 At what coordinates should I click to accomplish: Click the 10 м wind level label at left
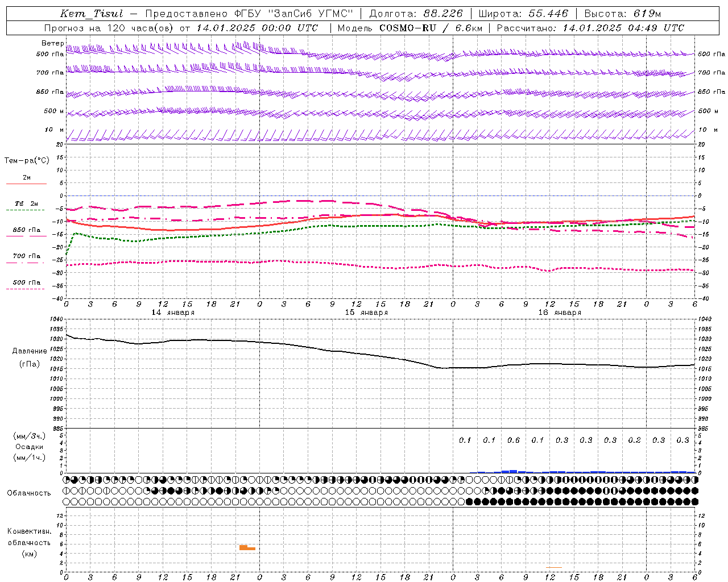[55, 130]
